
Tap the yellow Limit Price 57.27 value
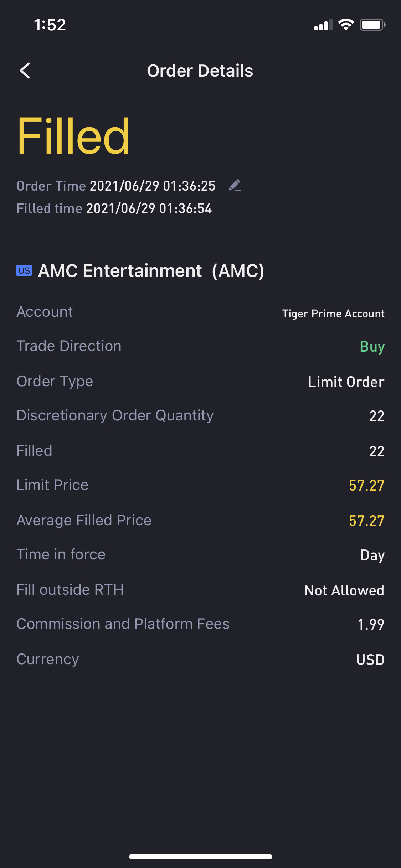click(366, 485)
